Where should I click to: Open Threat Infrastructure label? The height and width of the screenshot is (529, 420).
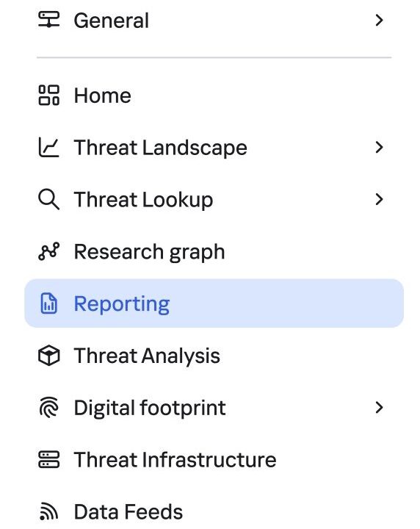[x=175, y=459]
